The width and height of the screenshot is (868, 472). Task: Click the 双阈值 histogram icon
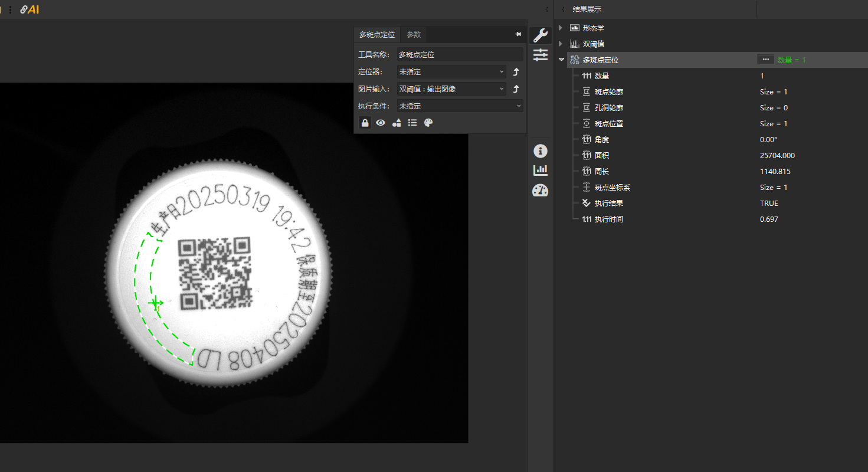(x=575, y=44)
